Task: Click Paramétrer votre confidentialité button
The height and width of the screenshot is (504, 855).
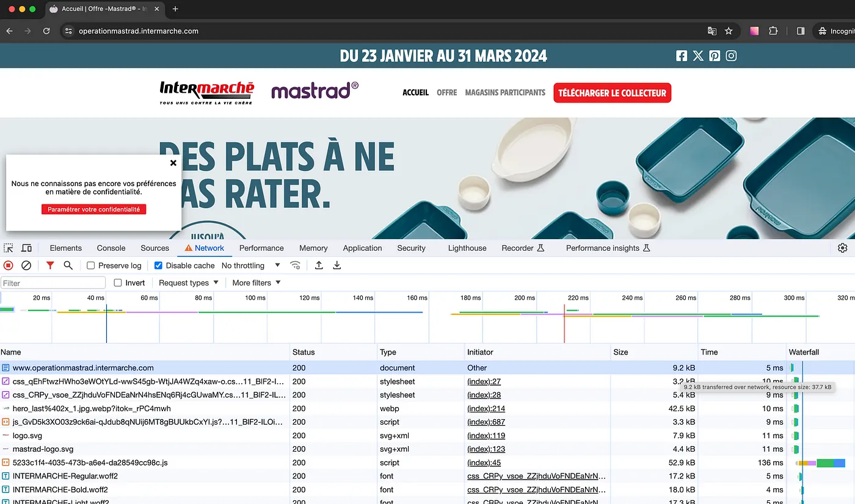Action: pos(93,209)
